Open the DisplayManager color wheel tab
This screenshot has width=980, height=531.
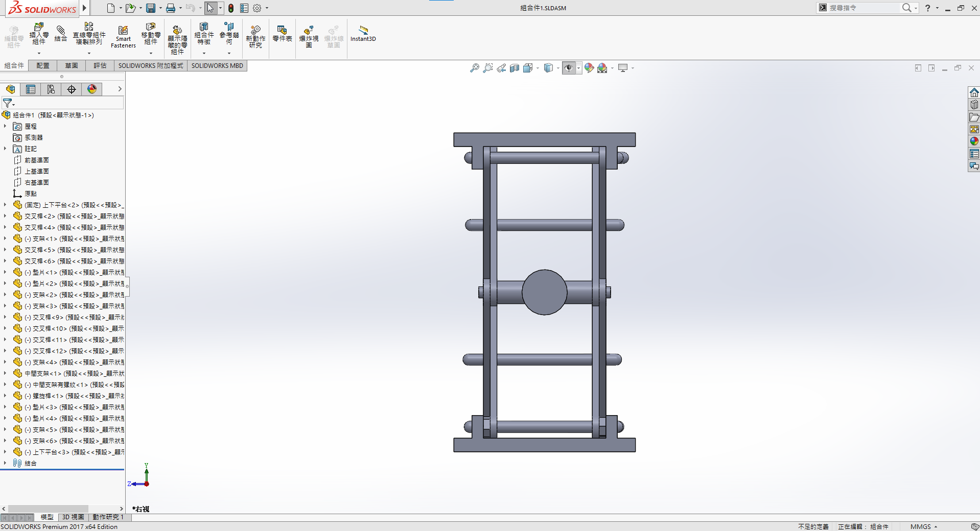coord(92,89)
